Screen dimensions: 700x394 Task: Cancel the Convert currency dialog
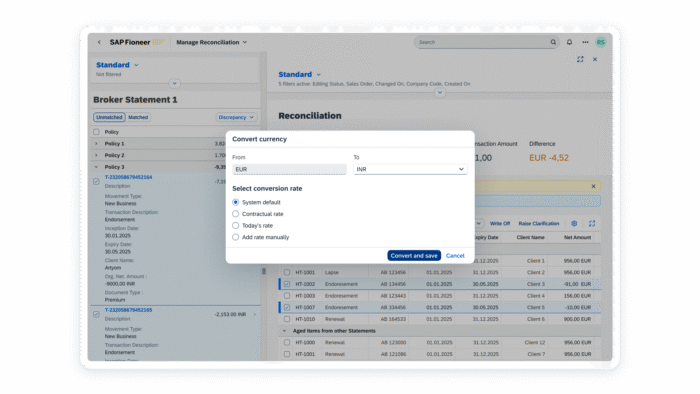point(455,256)
